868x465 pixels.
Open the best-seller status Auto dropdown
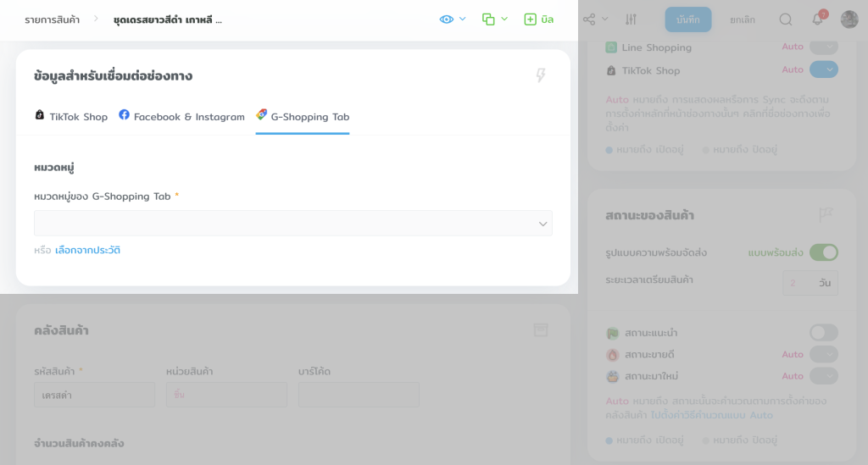pos(823,354)
